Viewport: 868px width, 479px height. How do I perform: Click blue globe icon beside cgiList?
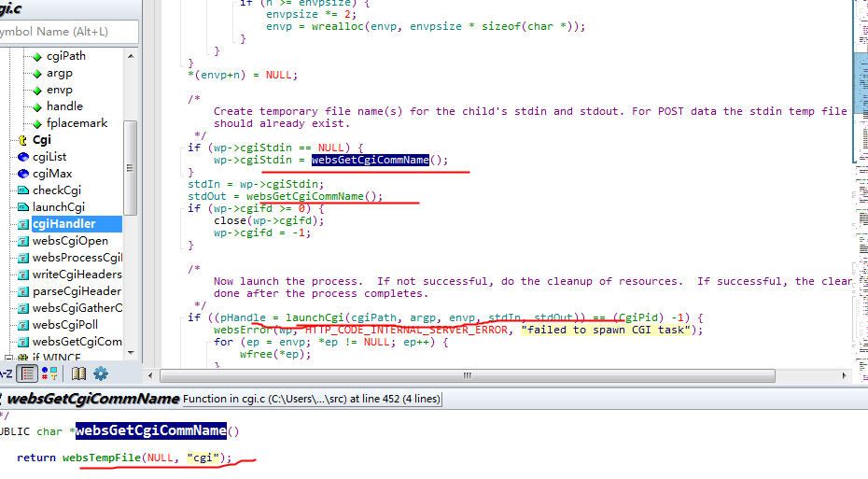22,157
